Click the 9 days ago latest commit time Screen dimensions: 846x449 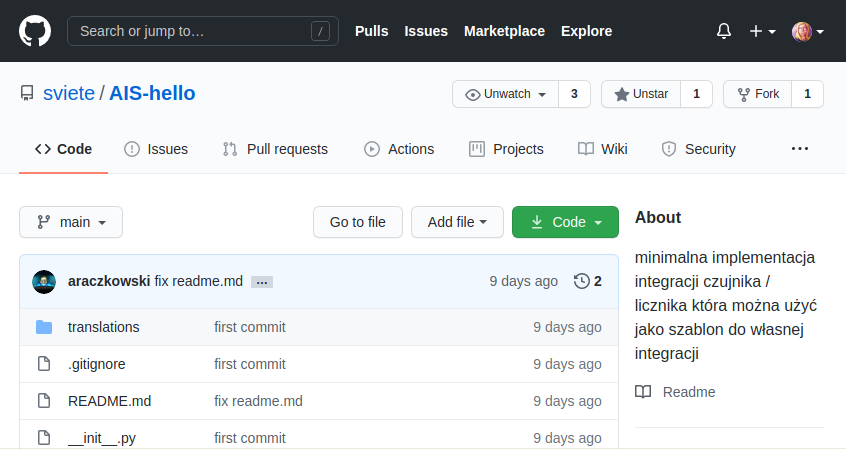[x=523, y=281]
